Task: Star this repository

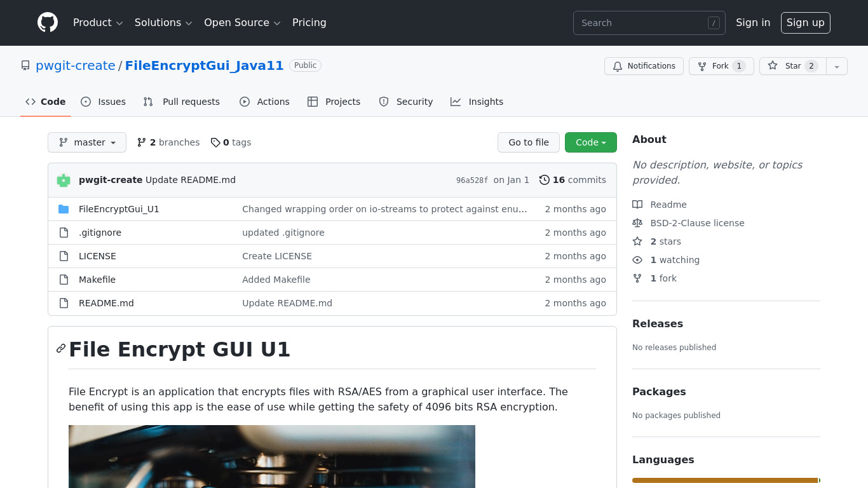Action: coord(793,66)
